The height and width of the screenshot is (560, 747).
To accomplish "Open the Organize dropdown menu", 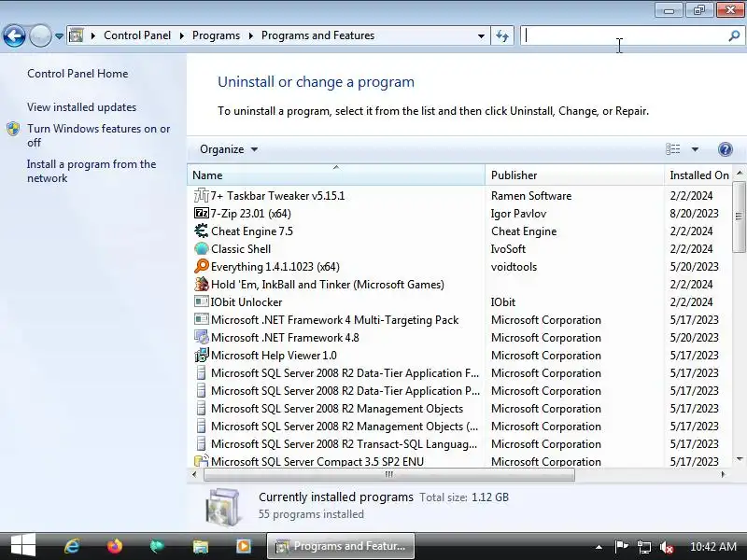I will (229, 149).
